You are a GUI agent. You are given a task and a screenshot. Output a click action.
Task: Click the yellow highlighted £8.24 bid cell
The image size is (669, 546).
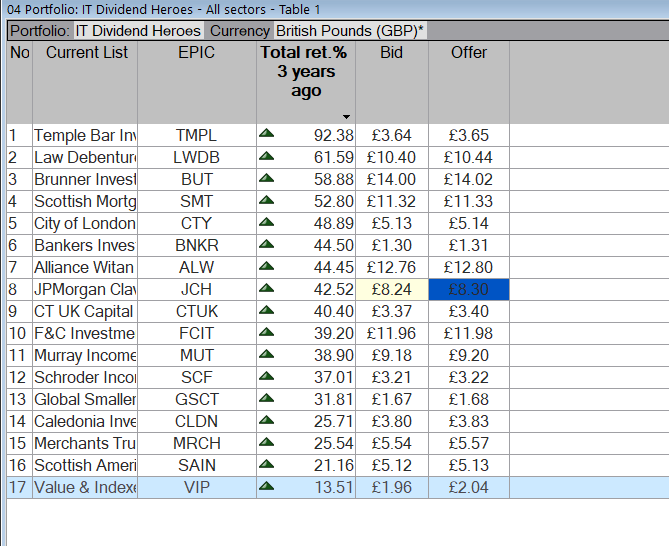[x=391, y=289]
